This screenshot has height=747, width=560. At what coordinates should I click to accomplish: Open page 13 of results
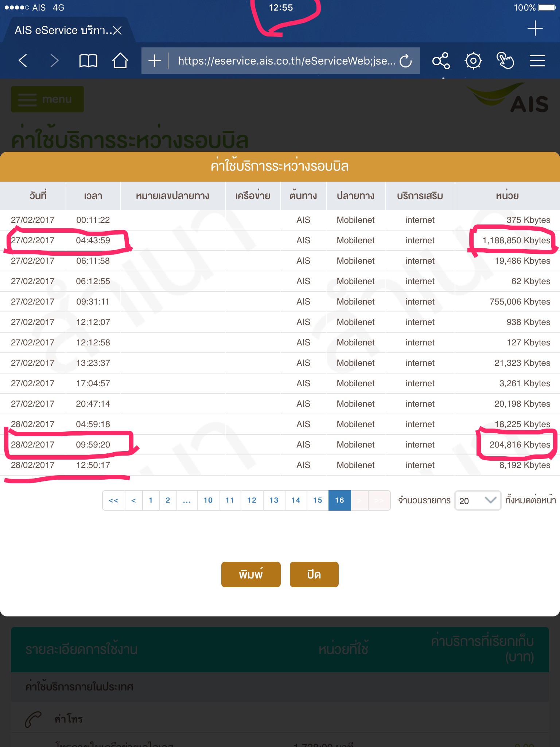(274, 500)
